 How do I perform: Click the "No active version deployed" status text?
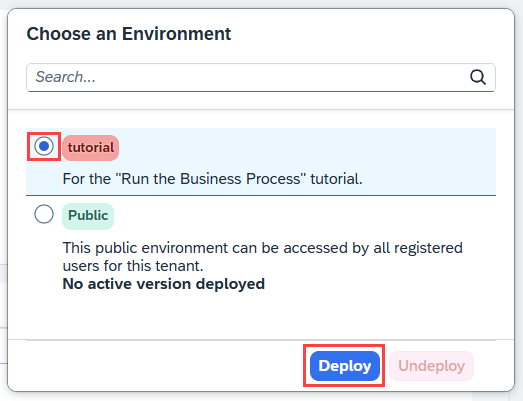tap(163, 284)
